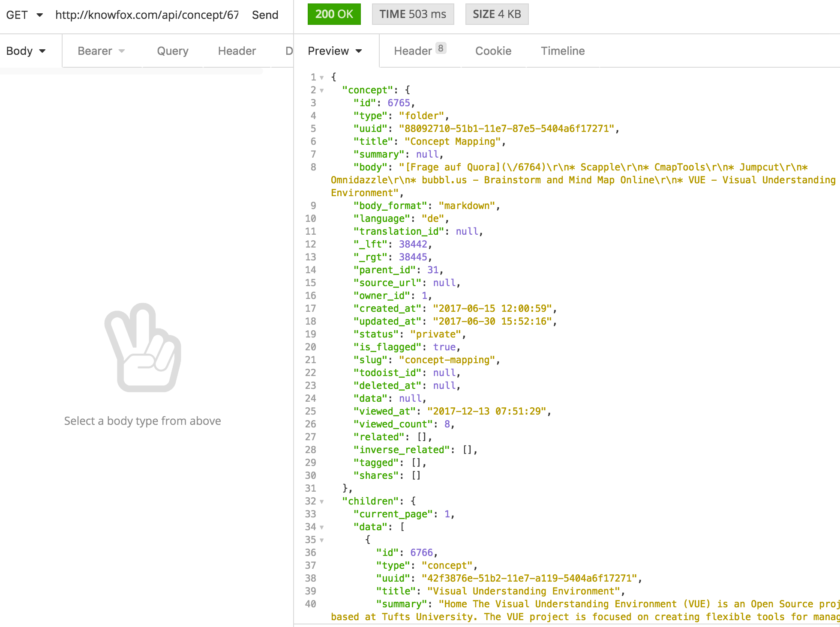Switch to the request Header tab
The height and width of the screenshot is (627, 840).
click(x=237, y=51)
